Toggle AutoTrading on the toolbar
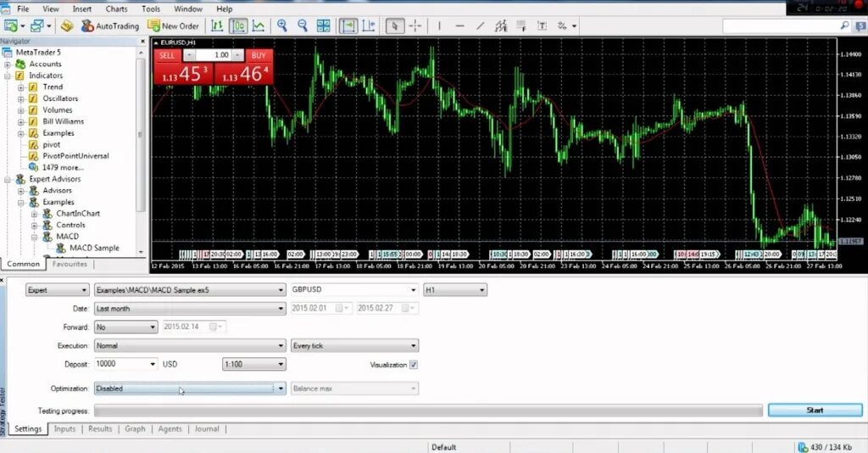This screenshot has height=453, width=868. click(110, 25)
